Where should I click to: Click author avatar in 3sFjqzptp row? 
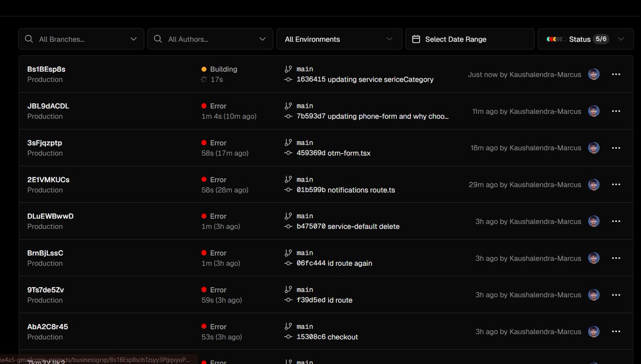(593, 148)
